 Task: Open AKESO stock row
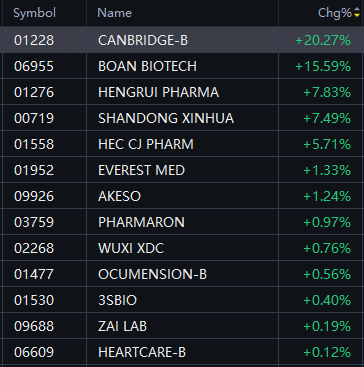coord(182,196)
